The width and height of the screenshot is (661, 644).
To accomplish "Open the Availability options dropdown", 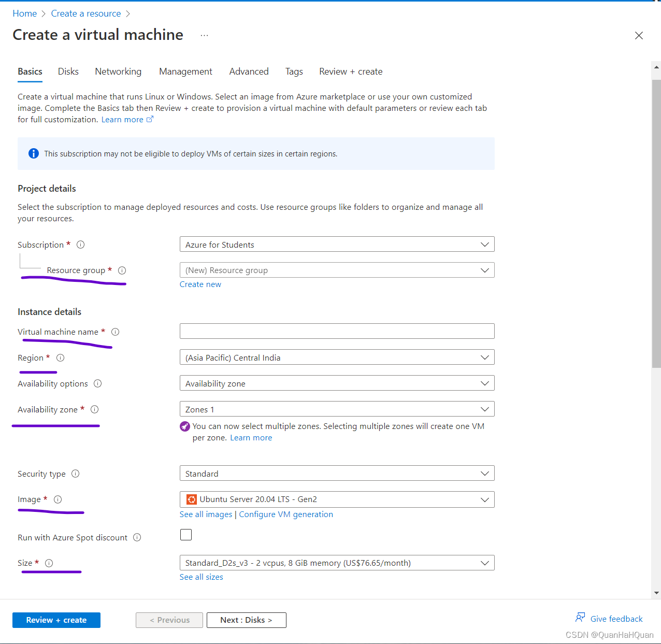I will tap(337, 383).
